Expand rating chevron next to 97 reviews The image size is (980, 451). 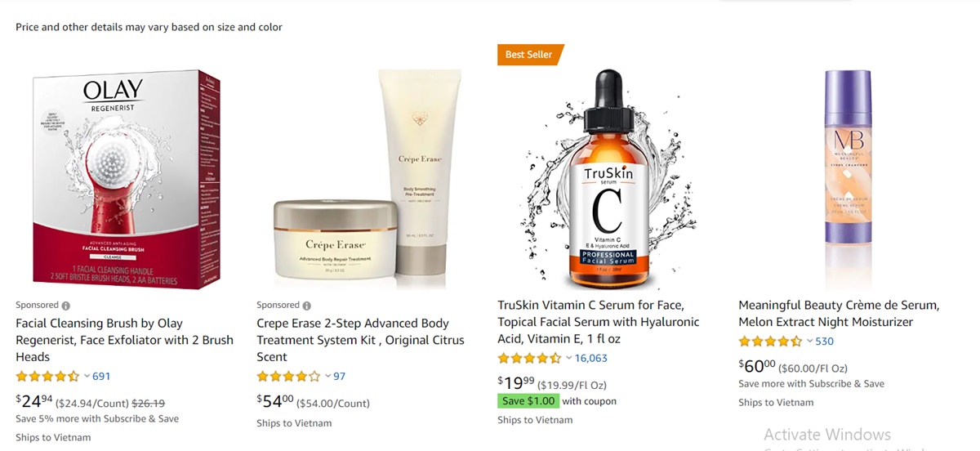coord(327,377)
